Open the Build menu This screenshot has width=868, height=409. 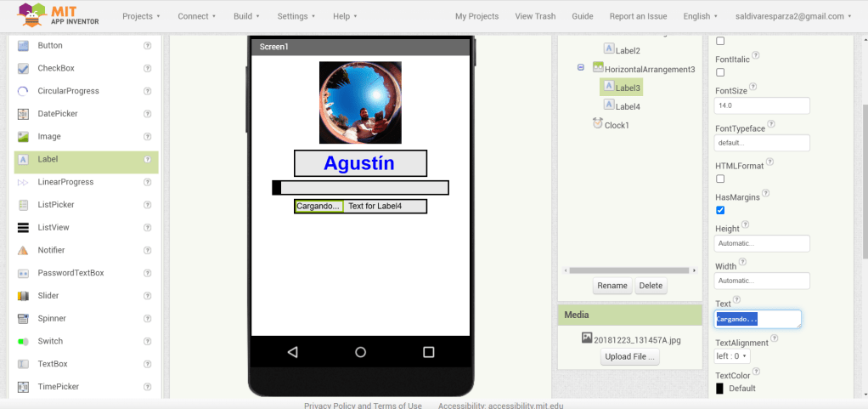tap(248, 16)
